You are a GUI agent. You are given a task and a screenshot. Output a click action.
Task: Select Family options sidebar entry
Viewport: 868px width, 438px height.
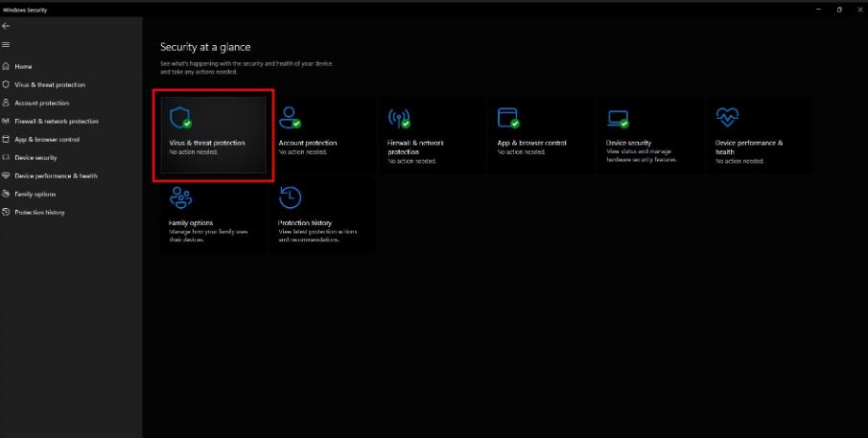click(35, 195)
